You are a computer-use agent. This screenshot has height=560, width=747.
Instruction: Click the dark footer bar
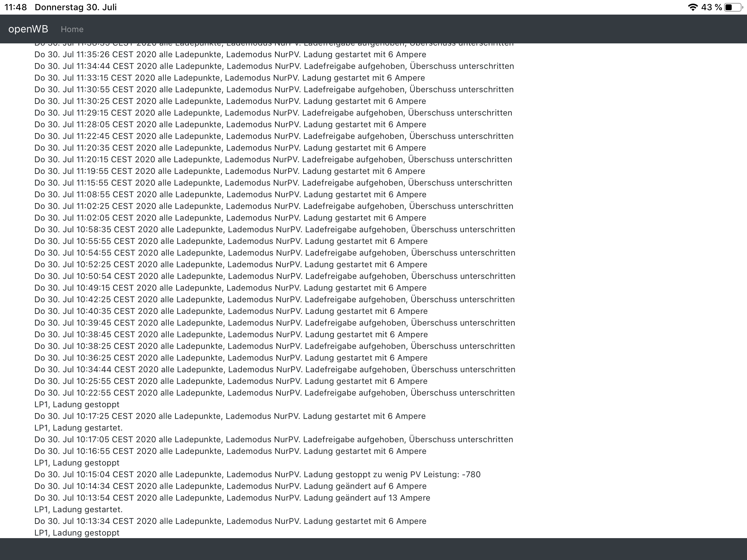pos(373,549)
